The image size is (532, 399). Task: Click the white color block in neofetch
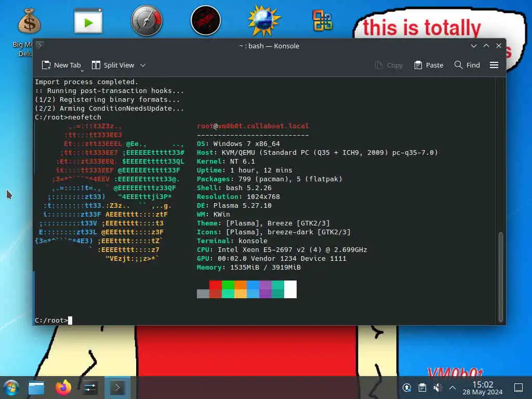coord(290,289)
